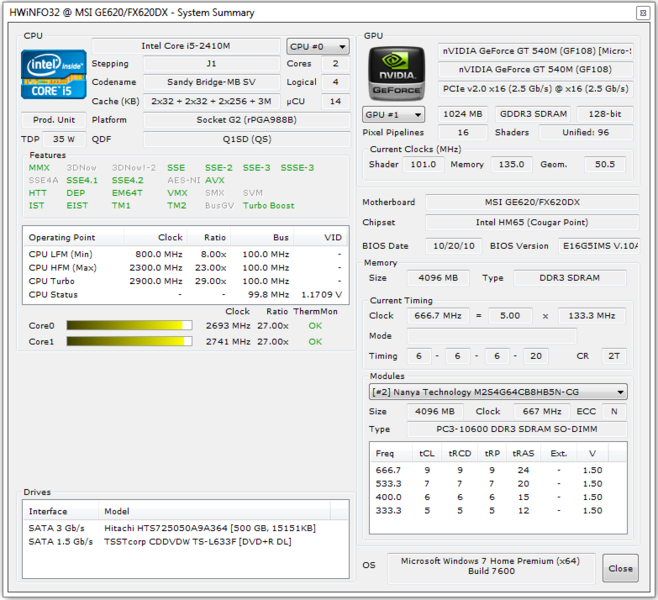Click the BIOS Version E16G5IMS field
This screenshot has width=658, height=600.
599,246
